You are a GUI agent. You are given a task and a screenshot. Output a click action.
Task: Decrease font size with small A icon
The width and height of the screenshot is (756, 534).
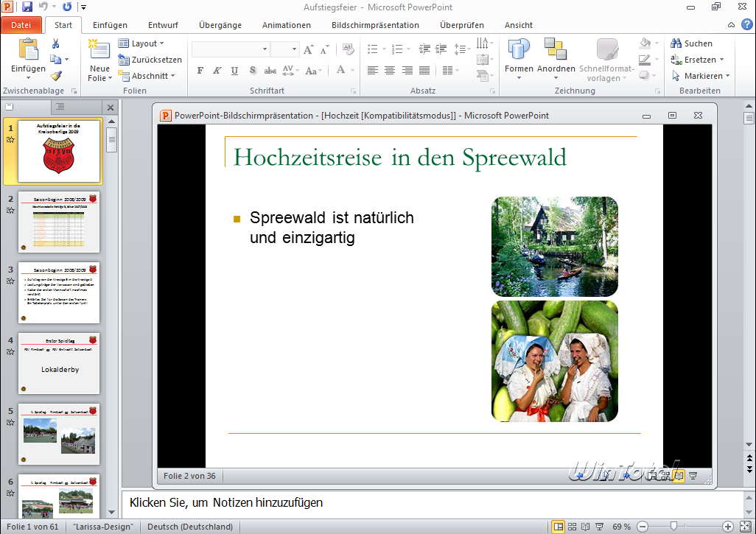point(324,49)
